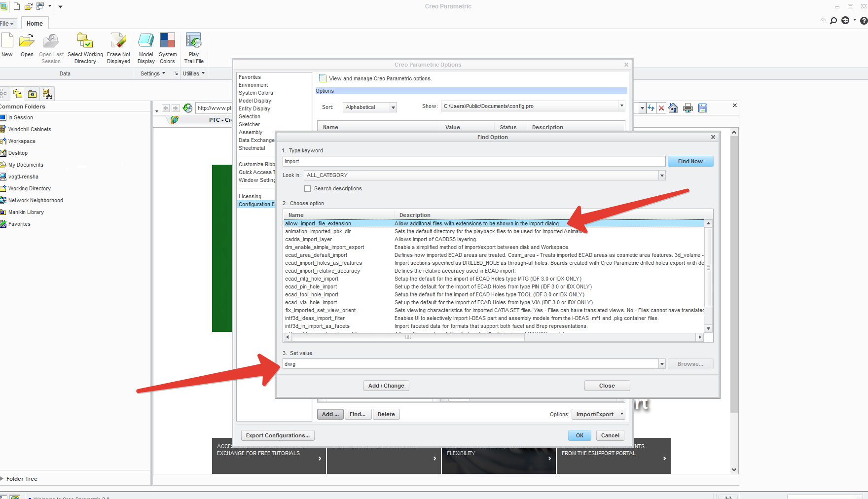Select System Colors in options category list
The image size is (868, 499).
255,93
